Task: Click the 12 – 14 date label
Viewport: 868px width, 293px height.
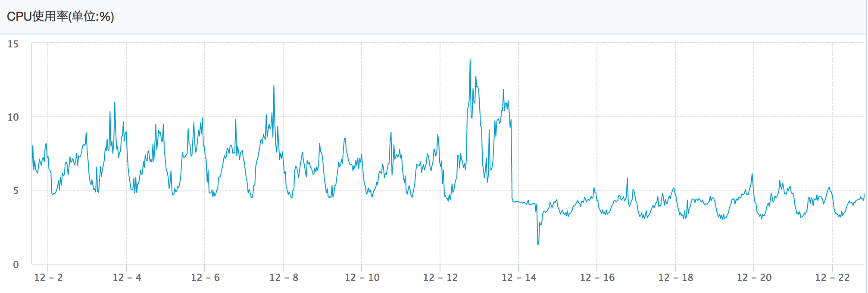Action: click(x=519, y=277)
